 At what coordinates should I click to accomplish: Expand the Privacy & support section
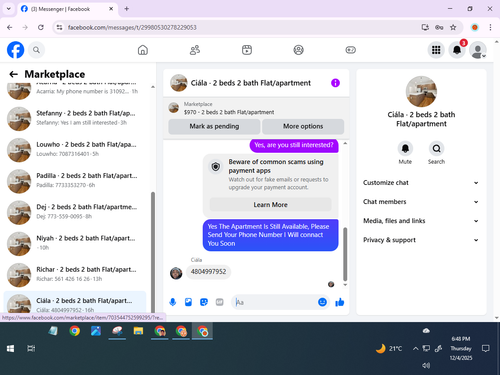[421, 240]
